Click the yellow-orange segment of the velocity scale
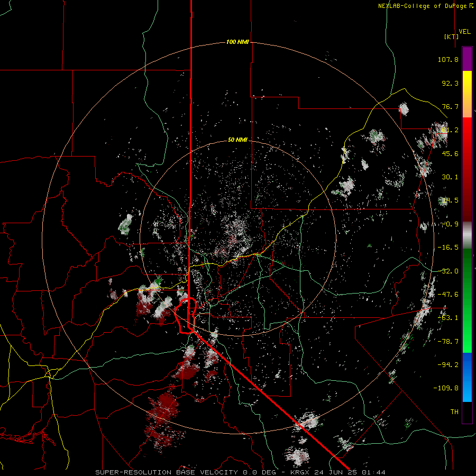The height and width of the screenshot is (476, 476). 467,94
